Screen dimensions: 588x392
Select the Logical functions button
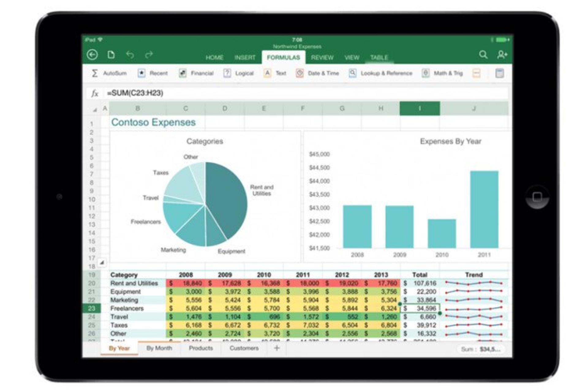pos(239,73)
